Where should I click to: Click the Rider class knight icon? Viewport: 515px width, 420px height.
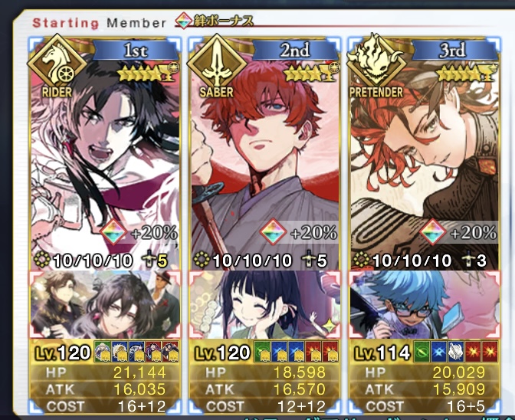57,64
